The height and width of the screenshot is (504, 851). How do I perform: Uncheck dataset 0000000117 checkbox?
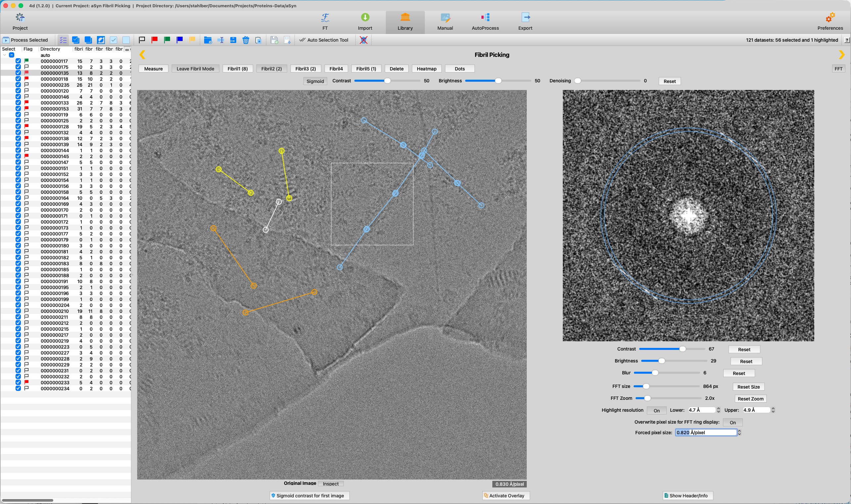click(x=18, y=61)
